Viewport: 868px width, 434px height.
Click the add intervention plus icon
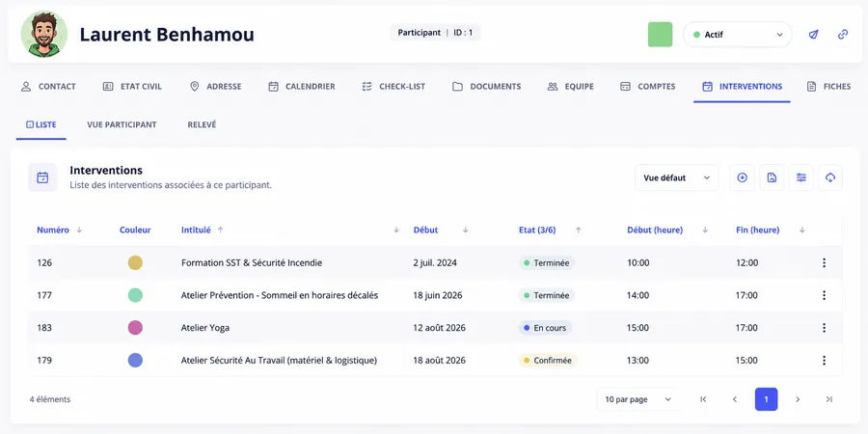(743, 177)
